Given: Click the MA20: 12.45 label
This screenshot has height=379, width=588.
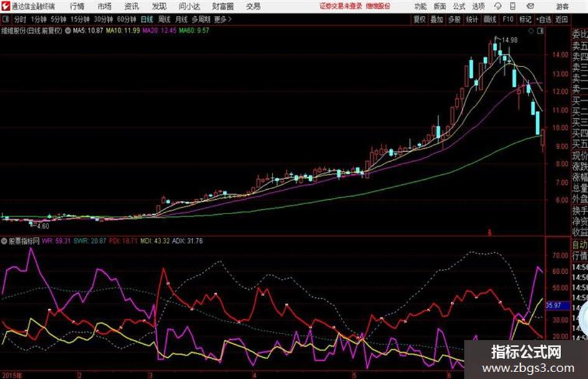Looking at the screenshot, I should 159,30.
